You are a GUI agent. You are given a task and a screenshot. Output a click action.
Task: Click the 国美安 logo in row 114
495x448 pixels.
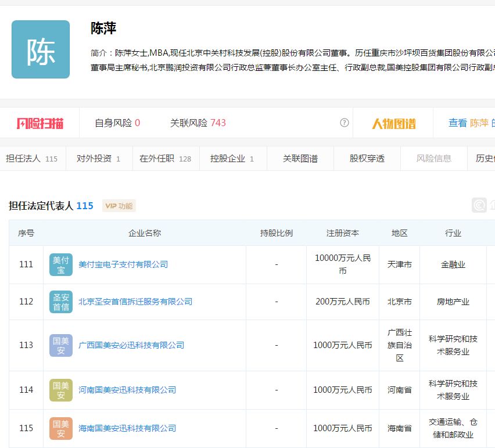(x=61, y=390)
